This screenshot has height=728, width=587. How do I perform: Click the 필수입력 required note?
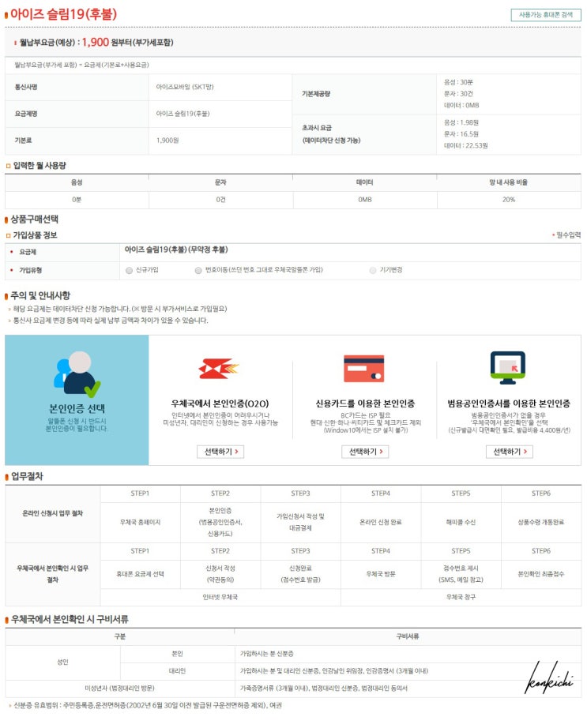point(566,235)
